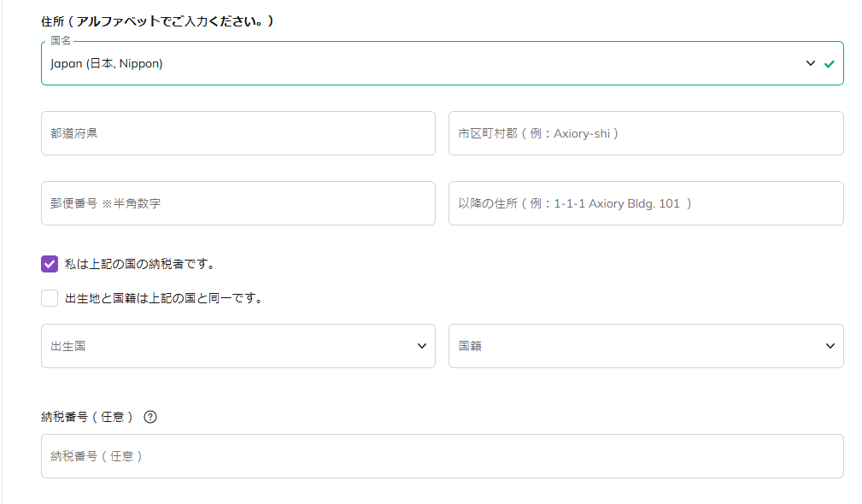The height and width of the screenshot is (504, 862).
Task: Click the green validation checkmark icon
Action: 829,64
